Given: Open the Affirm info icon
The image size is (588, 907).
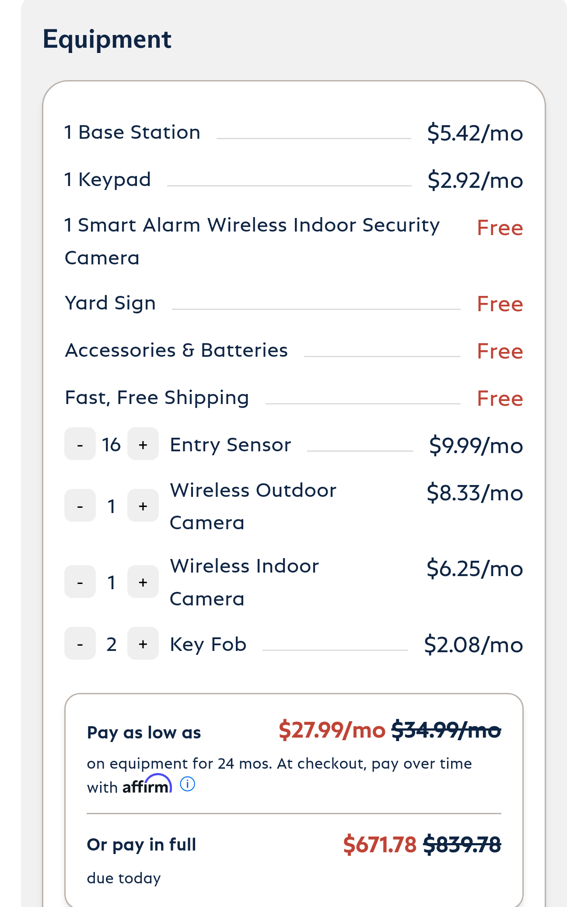Looking at the screenshot, I should pos(188,784).
